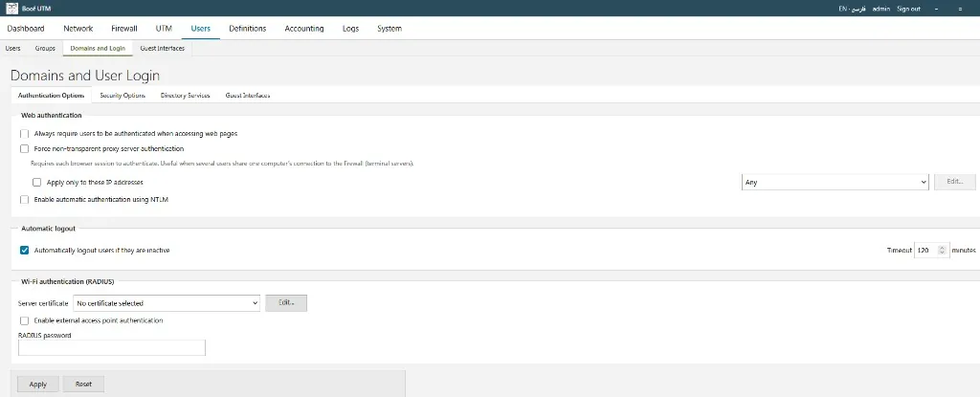Switch to the Security Options tab
Image resolution: width=980 pixels, height=397 pixels.
click(x=122, y=96)
